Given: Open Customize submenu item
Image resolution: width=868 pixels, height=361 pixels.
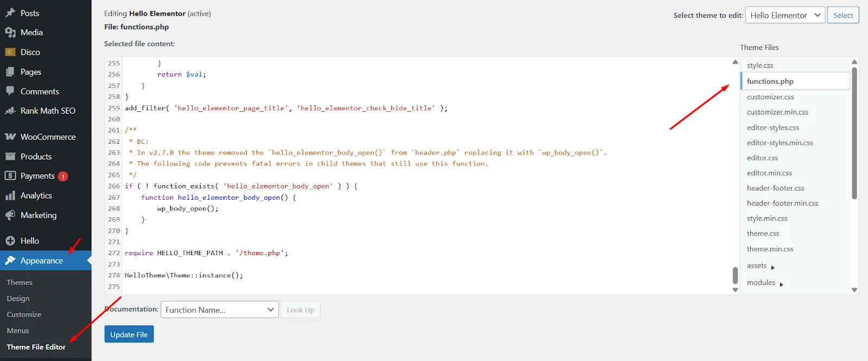Looking at the screenshot, I should (24, 314).
